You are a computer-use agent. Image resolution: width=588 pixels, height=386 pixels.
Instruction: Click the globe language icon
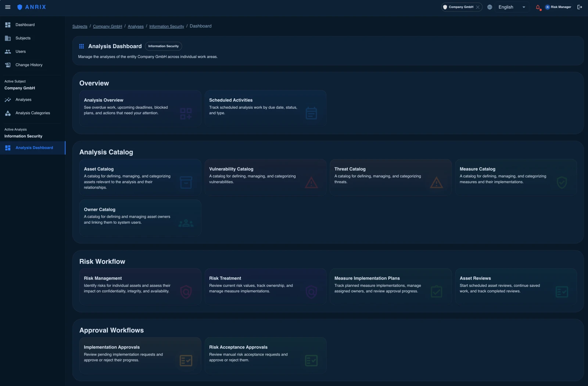[x=490, y=7]
